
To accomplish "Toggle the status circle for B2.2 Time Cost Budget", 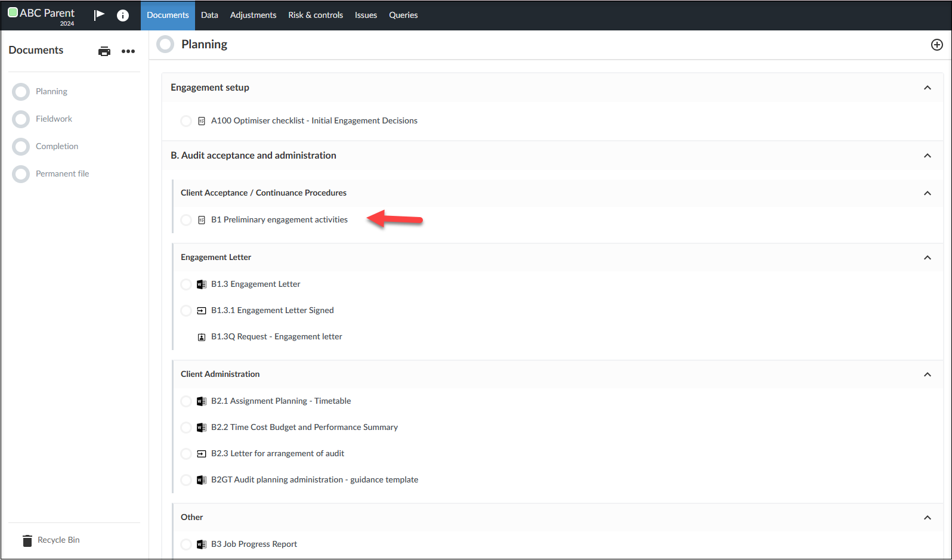I will point(186,428).
